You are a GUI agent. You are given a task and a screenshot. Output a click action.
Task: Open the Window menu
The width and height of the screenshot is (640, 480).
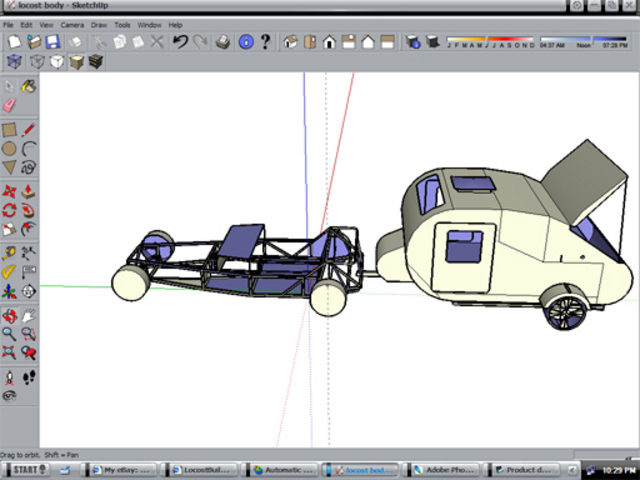(x=149, y=25)
